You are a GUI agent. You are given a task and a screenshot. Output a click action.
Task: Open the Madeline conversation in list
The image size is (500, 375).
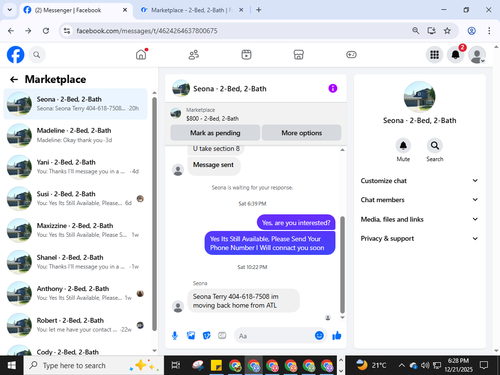75,135
